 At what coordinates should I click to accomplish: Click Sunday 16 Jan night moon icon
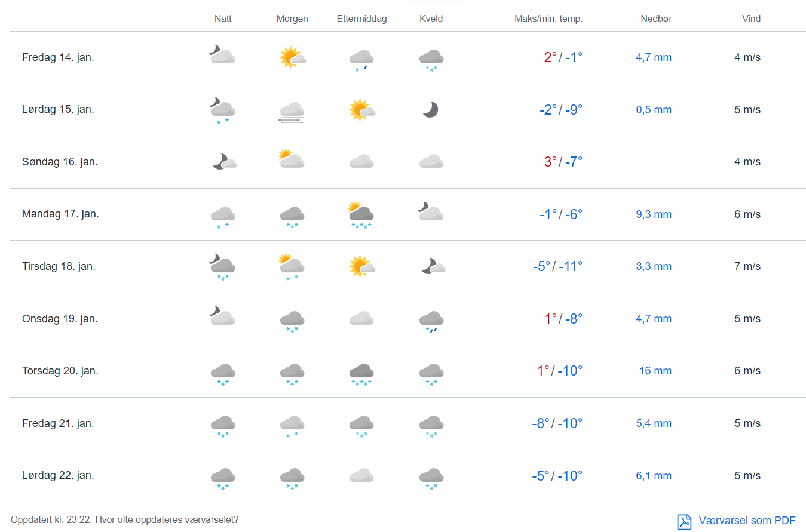point(224,162)
